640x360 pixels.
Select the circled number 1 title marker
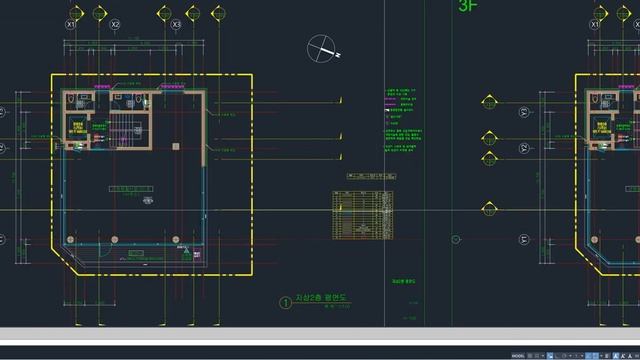[285, 303]
